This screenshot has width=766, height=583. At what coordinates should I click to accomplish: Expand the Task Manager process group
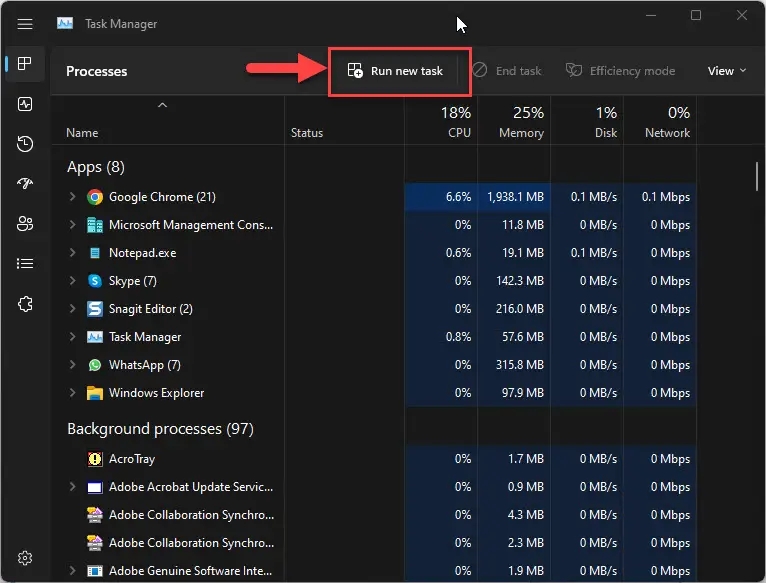coord(72,337)
